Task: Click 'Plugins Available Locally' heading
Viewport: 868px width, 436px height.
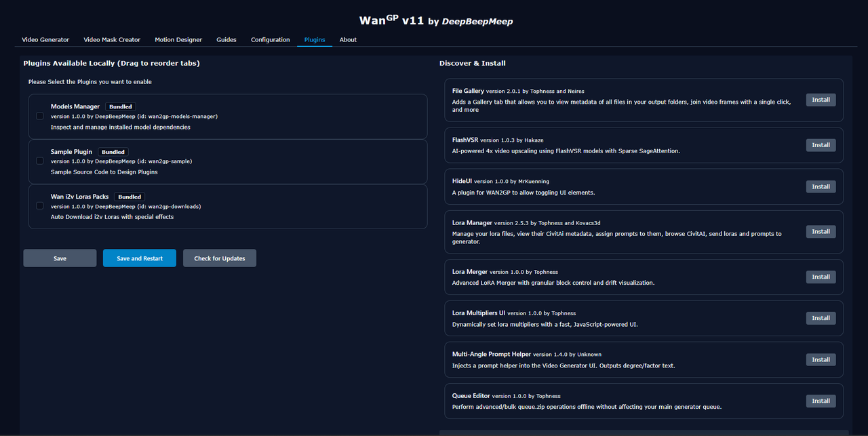Action: tap(111, 63)
